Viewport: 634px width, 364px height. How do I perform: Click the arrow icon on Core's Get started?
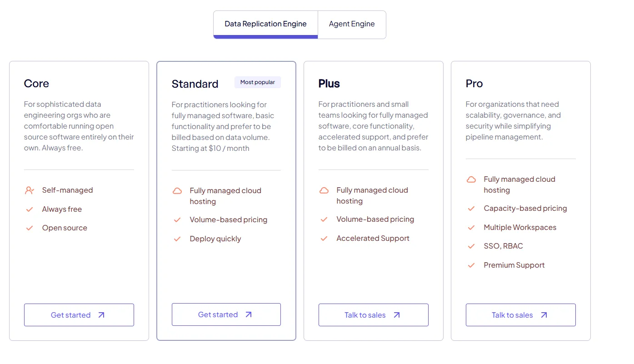[101, 315]
